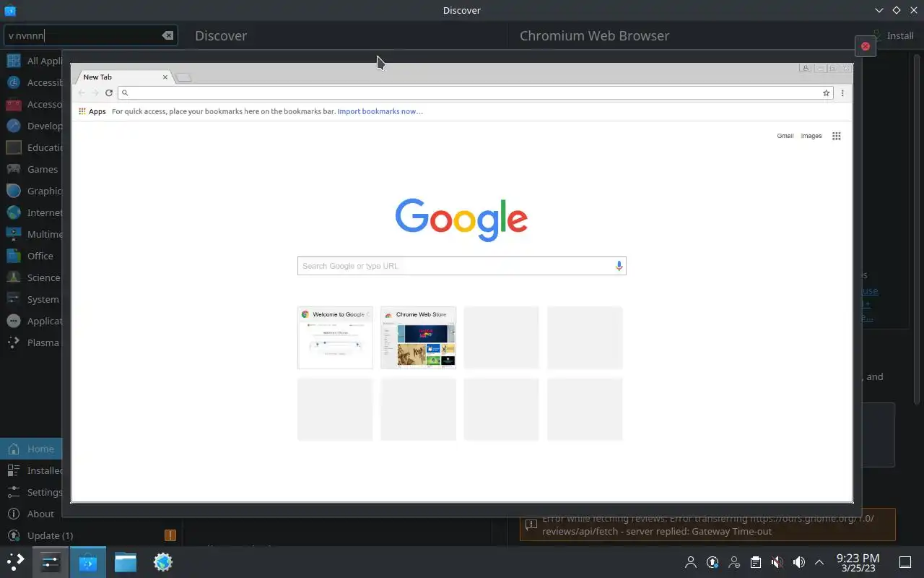Select the Accessories category
924x578 pixels.
click(32, 104)
